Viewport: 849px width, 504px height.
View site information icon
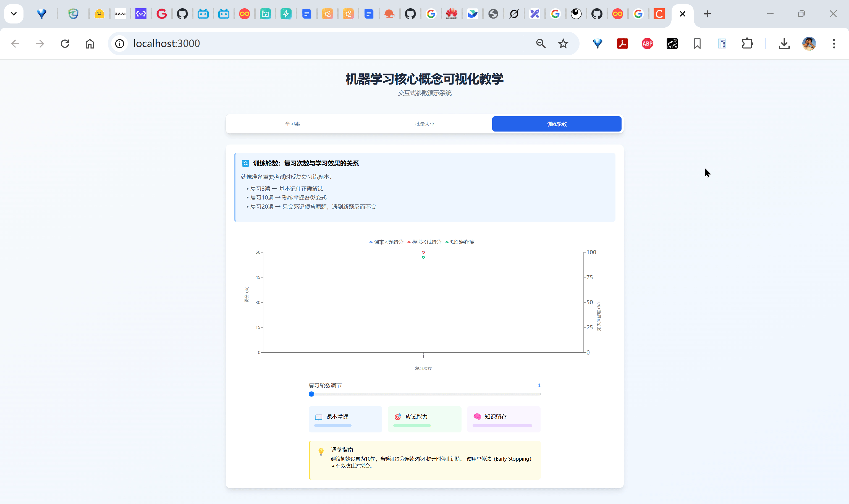(x=120, y=43)
